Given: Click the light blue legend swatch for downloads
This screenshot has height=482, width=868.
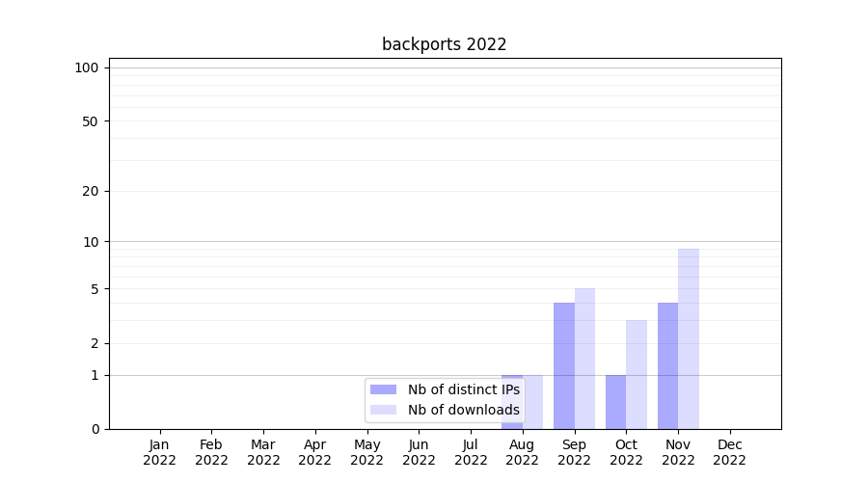Looking at the screenshot, I should pos(383,410).
